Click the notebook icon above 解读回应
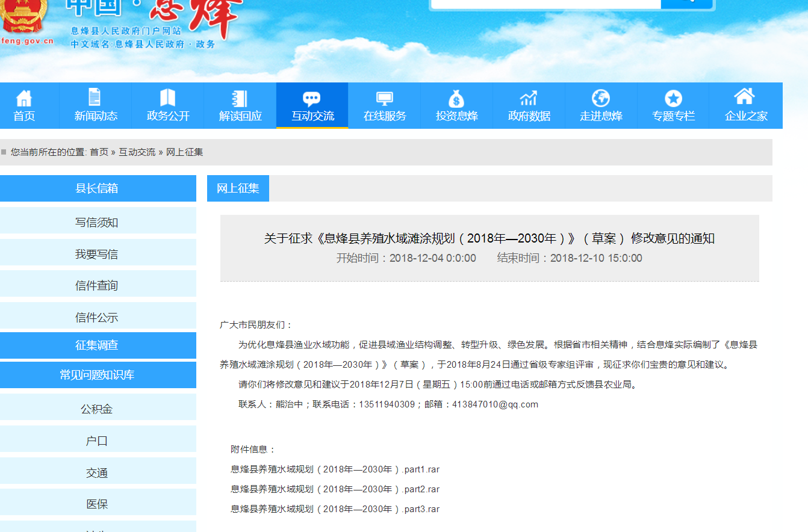Image resolution: width=808 pixels, height=532 pixels. tap(240, 98)
